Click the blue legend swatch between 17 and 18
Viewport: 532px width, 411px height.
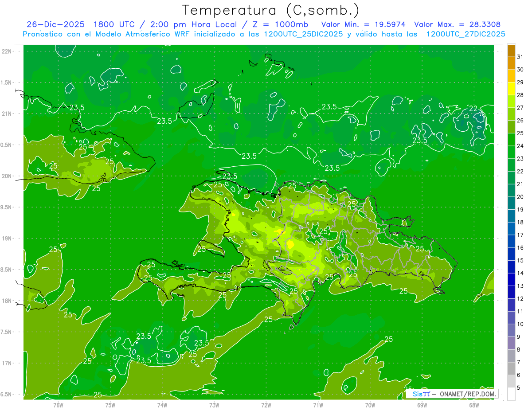511,228
